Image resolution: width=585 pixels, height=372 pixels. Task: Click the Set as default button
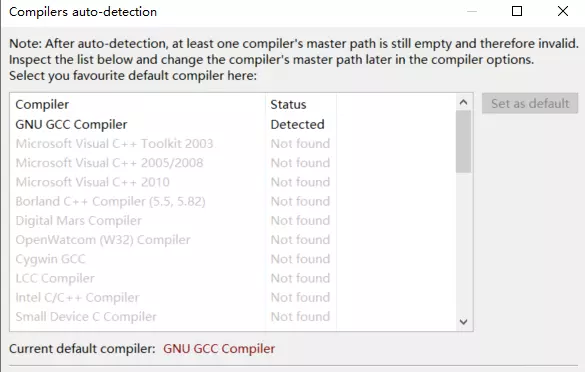click(x=530, y=103)
